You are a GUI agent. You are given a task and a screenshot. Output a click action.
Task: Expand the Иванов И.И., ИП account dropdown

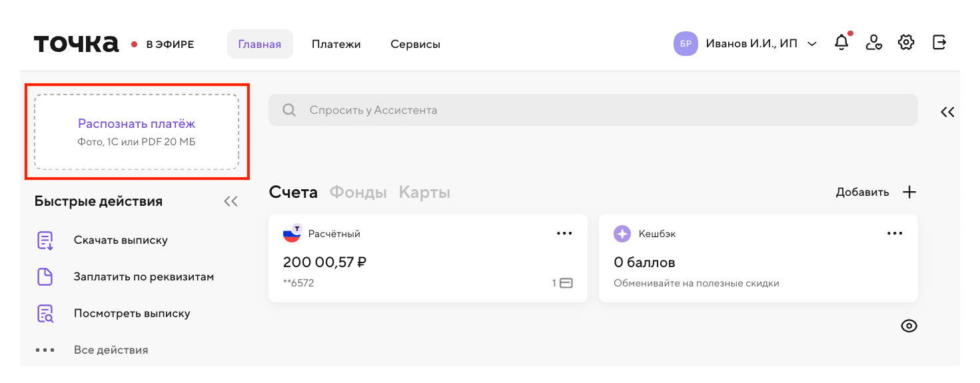(x=812, y=44)
